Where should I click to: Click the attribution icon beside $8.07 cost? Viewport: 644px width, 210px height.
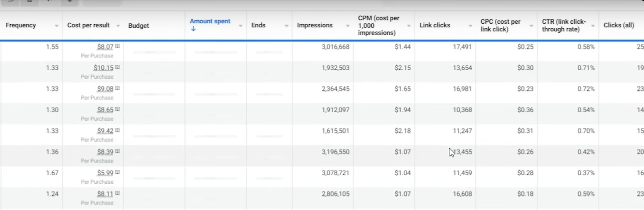point(118,46)
